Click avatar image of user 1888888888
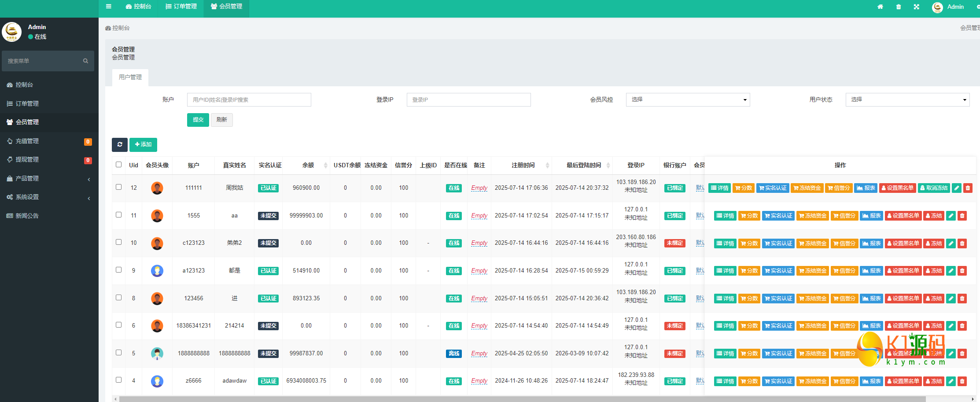 [x=157, y=354]
